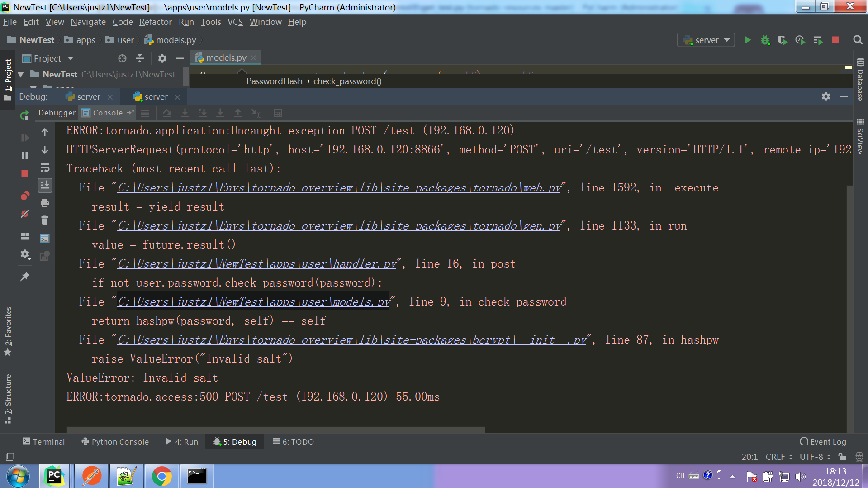Select the first server debug tab
Screen dimensions: 868x488
click(x=88, y=96)
